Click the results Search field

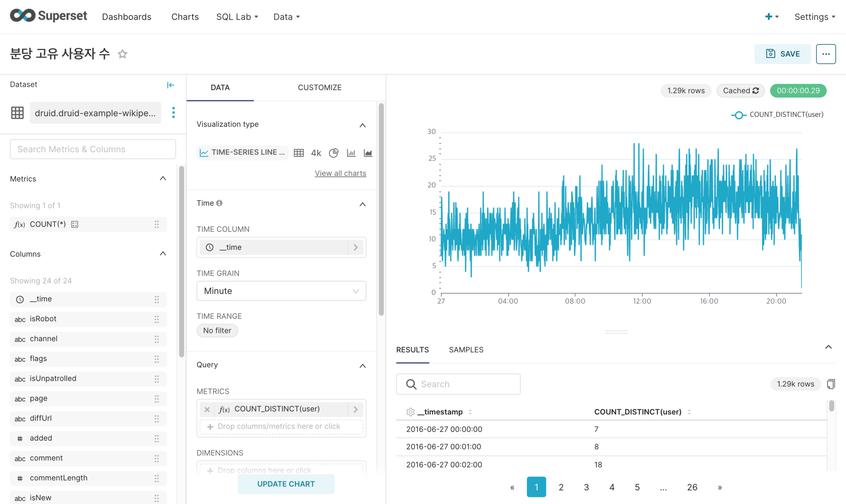tap(458, 384)
